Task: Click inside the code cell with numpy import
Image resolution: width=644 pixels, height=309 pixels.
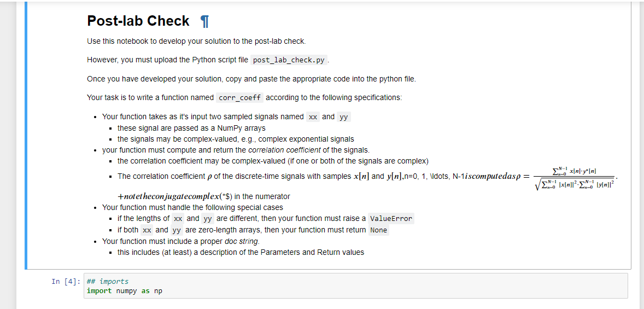Action: pyautogui.click(x=356, y=286)
